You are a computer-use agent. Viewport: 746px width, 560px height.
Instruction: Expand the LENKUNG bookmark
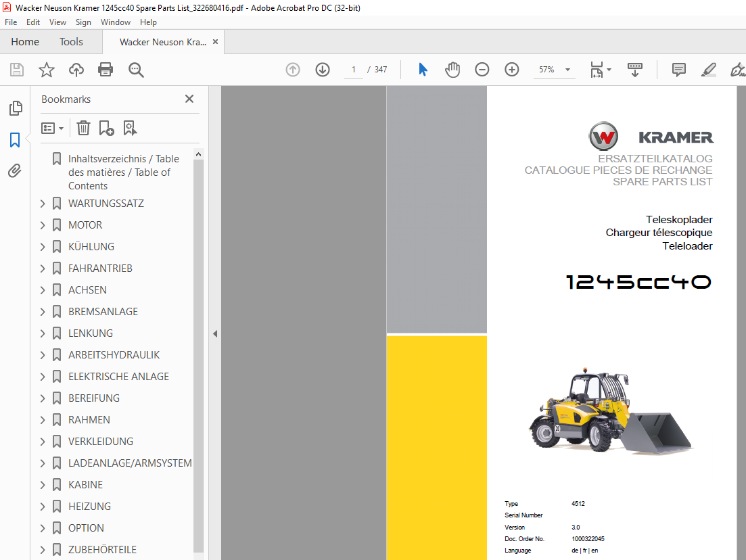pyautogui.click(x=43, y=333)
